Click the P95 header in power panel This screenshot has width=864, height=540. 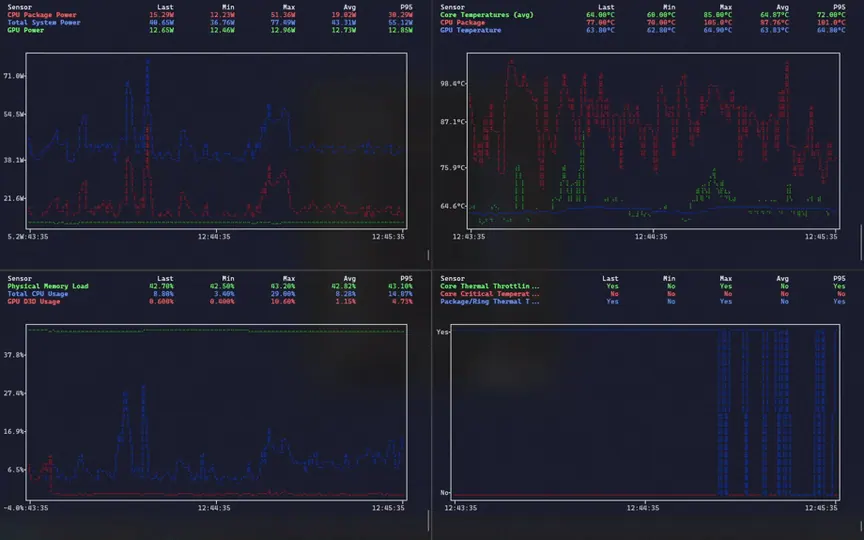coord(407,7)
